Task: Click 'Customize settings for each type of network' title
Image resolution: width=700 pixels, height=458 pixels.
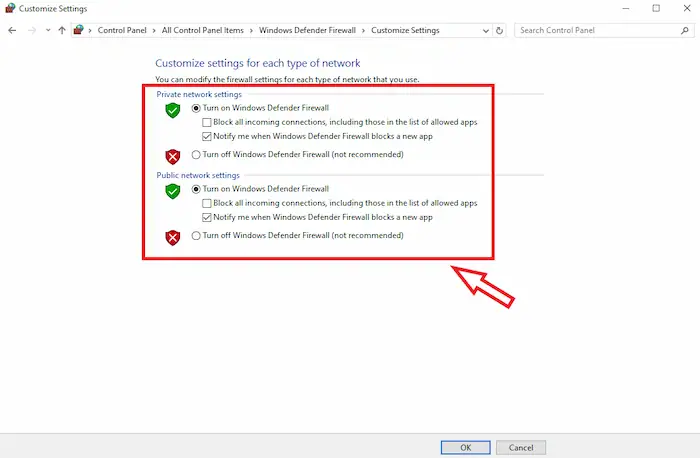Action: (258, 63)
